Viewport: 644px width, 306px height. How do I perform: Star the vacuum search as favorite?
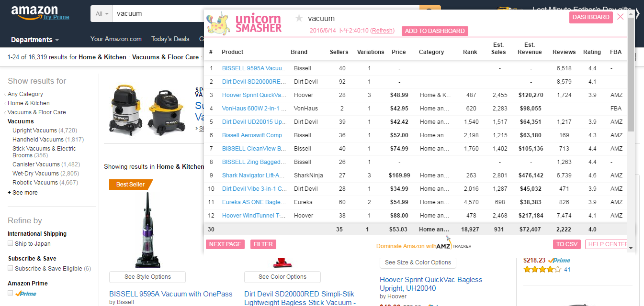click(299, 18)
